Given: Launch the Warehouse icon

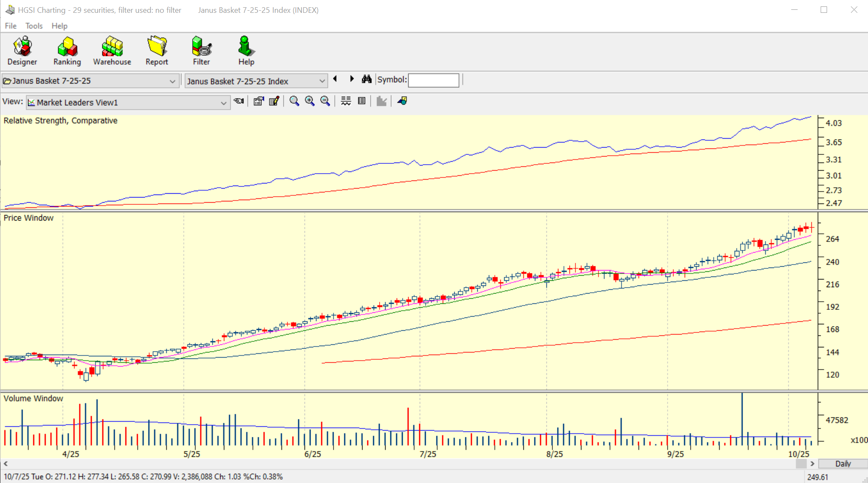Looking at the screenshot, I should [112, 51].
